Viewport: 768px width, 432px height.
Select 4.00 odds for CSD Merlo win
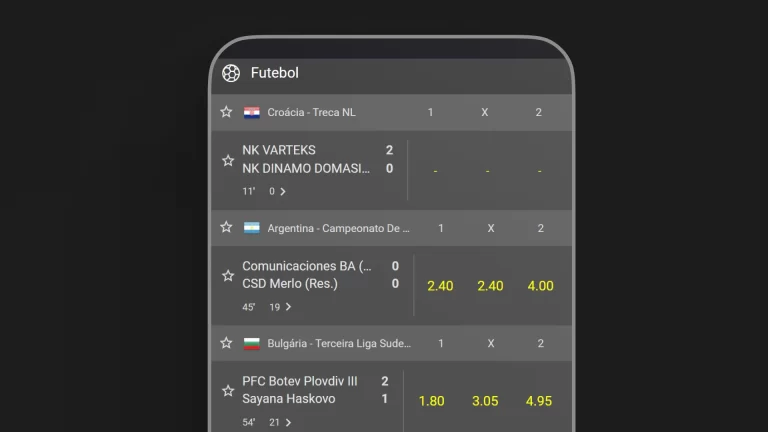click(x=540, y=286)
